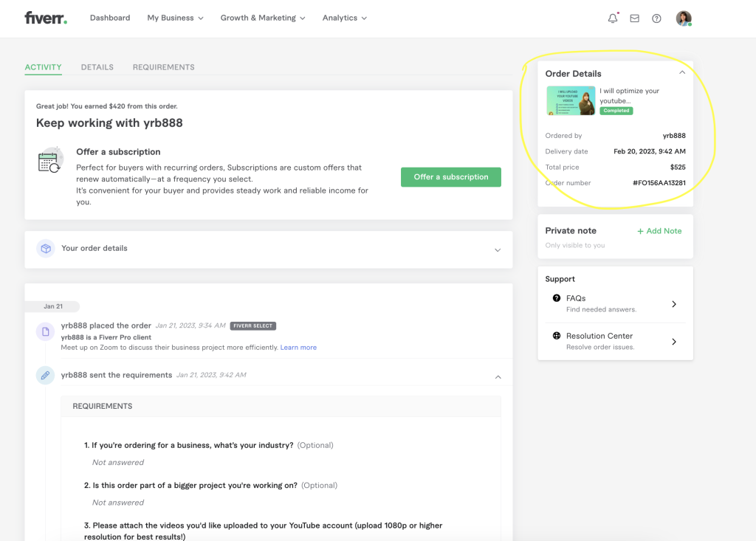Click the Offer a subscription button

click(450, 177)
